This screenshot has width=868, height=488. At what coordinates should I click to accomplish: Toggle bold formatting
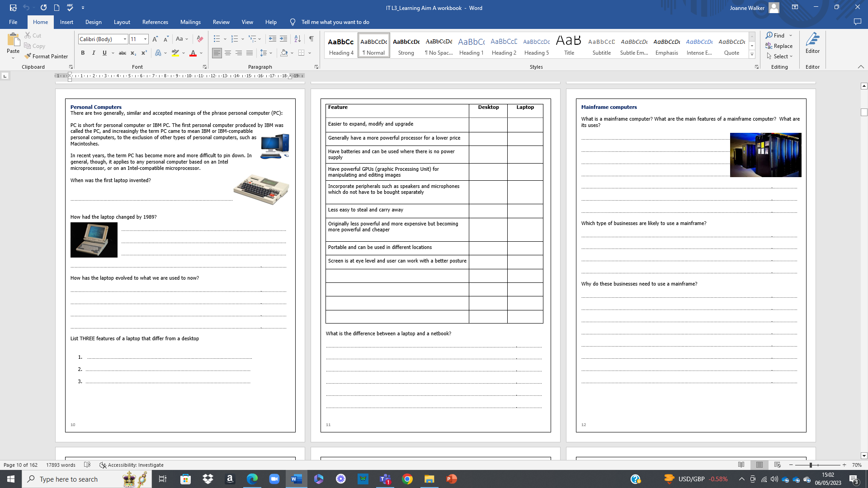coord(83,53)
